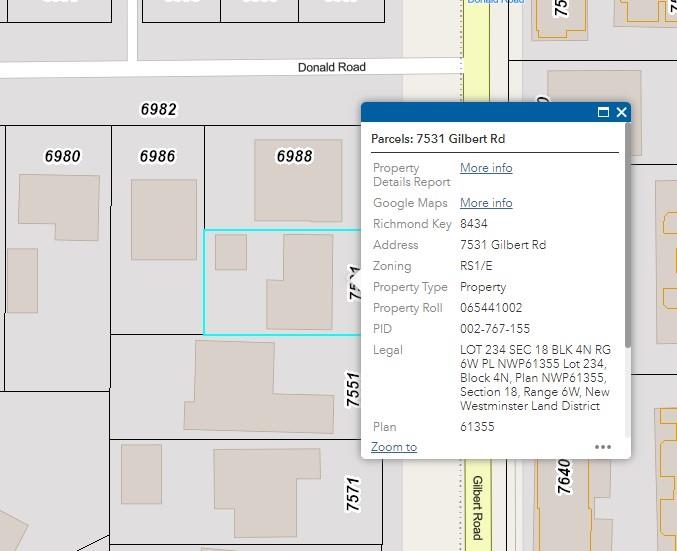Open Google Maps More info link

[486, 203]
